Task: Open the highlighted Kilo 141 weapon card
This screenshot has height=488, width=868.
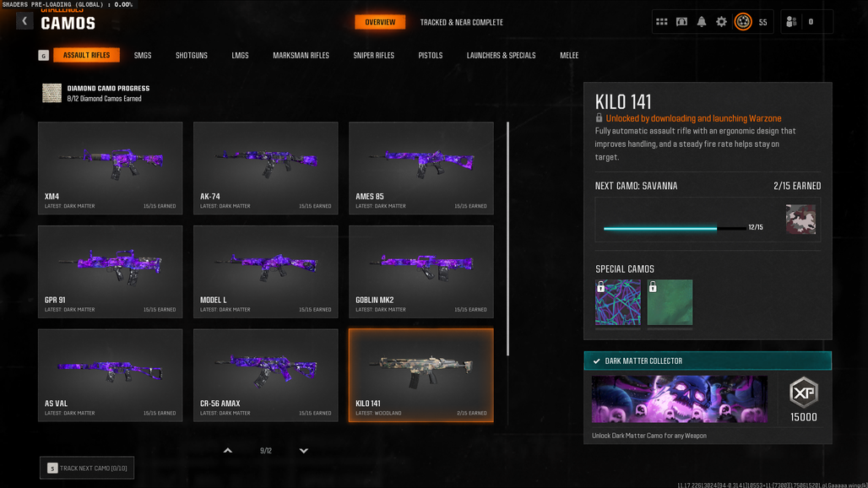Action: click(x=421, y=375)
